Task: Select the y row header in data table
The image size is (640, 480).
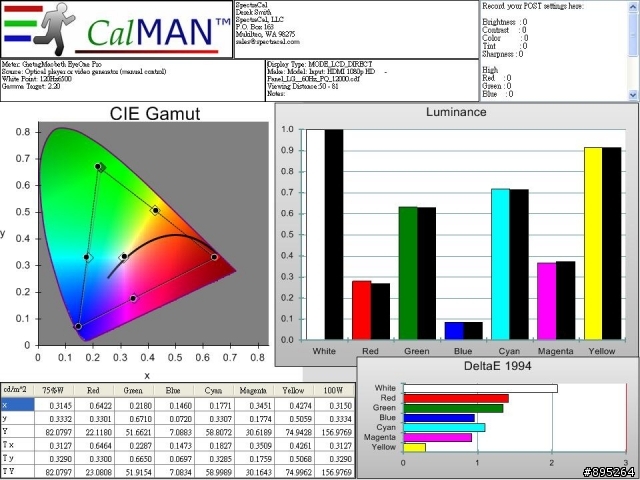Action: tap(17, 418)
